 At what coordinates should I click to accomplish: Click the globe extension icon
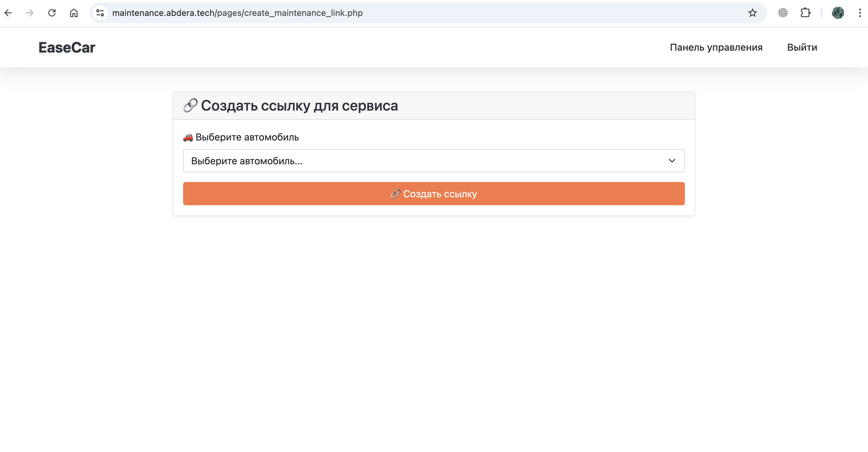click(x=783, y=13)
